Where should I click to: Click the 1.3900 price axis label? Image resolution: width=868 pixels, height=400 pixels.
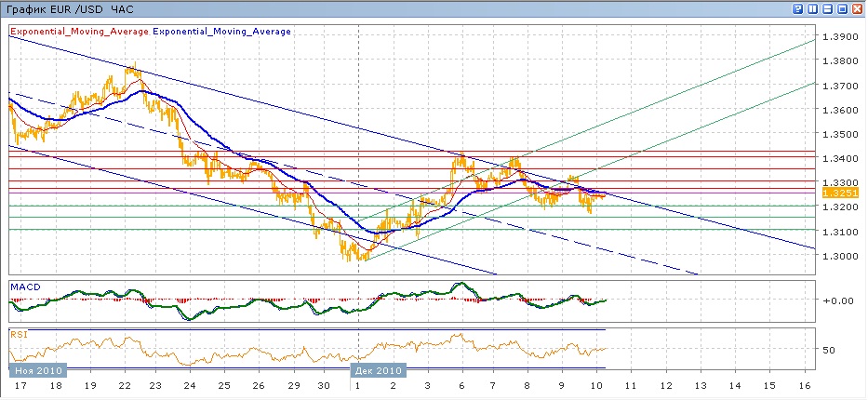(840, 36)
